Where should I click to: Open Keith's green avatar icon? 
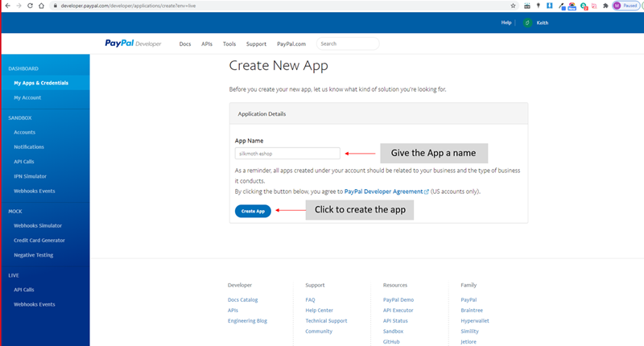[527, 23]
